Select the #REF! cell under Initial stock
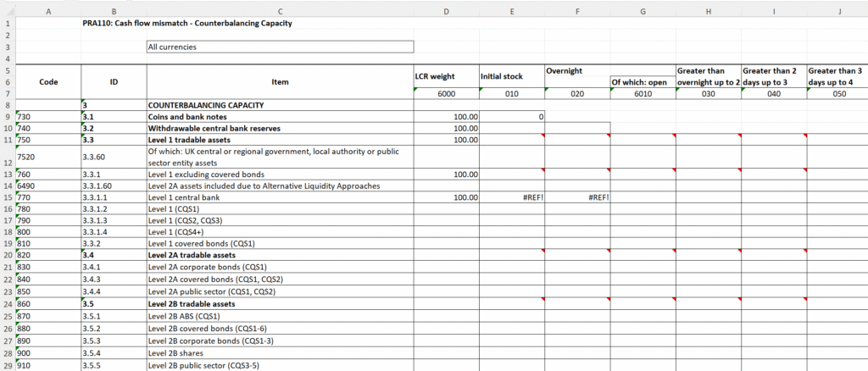Viewport: 868px width, 371px height. tap(512, 197)
